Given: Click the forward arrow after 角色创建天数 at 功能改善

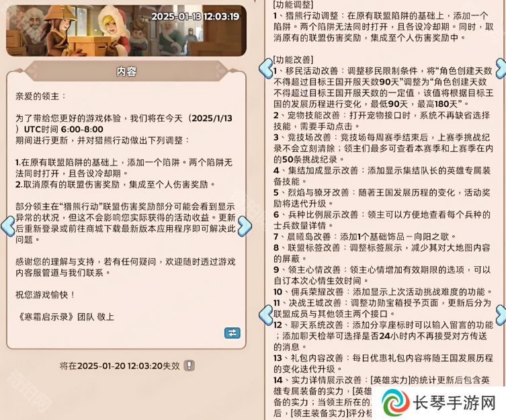Looking at the screenshot, I should pos(501,69).
